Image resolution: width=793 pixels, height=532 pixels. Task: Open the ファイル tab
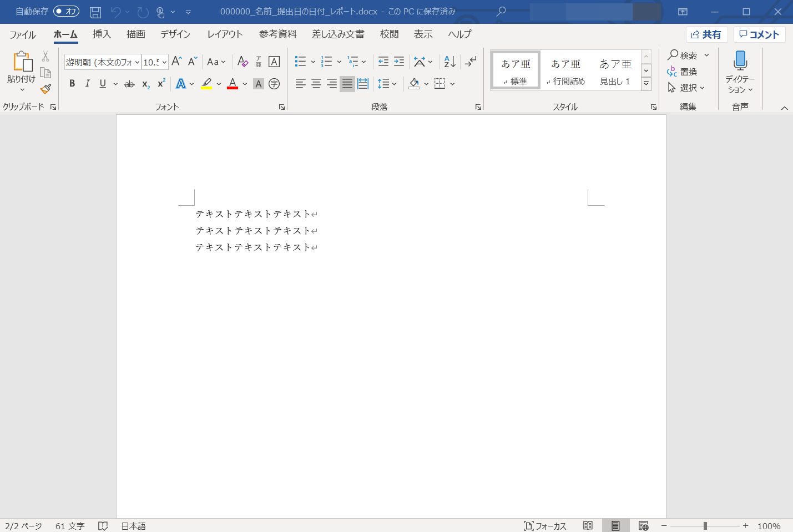[x=23, y=34]
